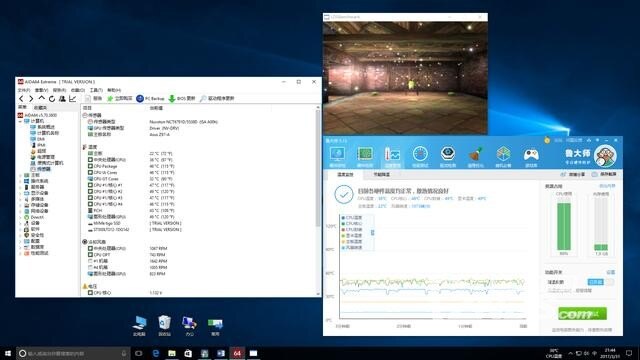The width and height of the screenshot is (640, 360).
Task: Open the 查看(V) menu in AIDA64
Action: (42, 90)
